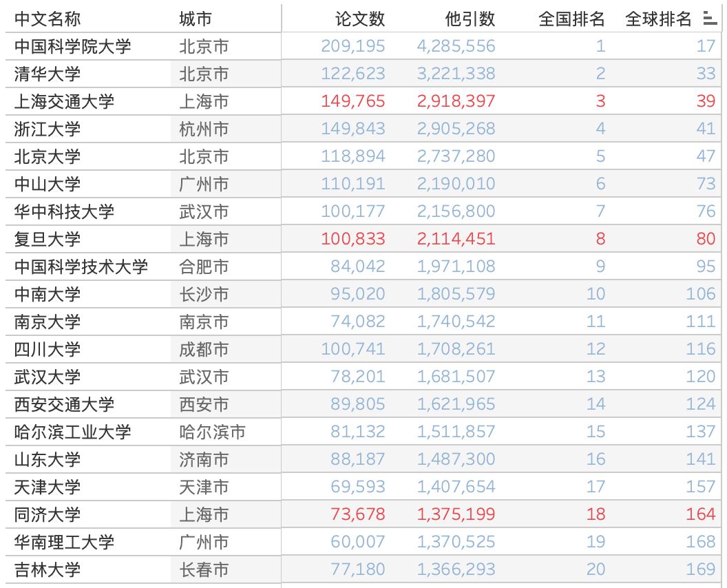This screenshot has width=727, height=588.
Task: Click the 山东大学 row name
Action: coord(48,459)
